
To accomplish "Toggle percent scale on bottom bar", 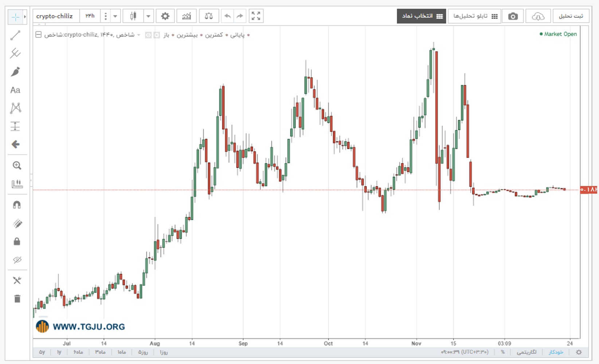I will point(503,352).
